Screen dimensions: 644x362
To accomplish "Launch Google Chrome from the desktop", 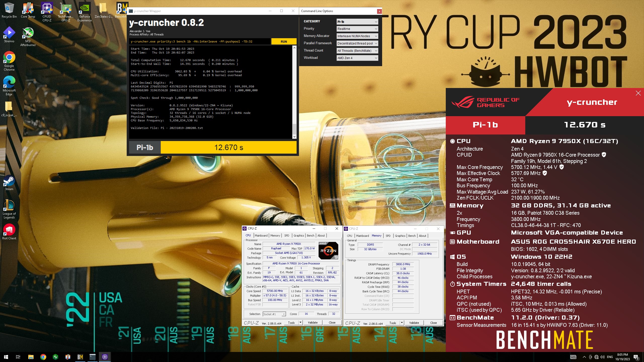I will coord(9,61).
